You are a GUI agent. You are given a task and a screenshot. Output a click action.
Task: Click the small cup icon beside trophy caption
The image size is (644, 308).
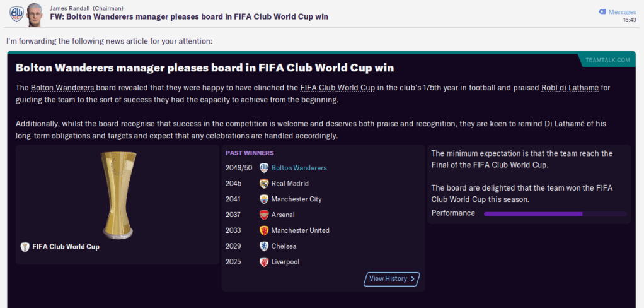(x=25, y=247)
